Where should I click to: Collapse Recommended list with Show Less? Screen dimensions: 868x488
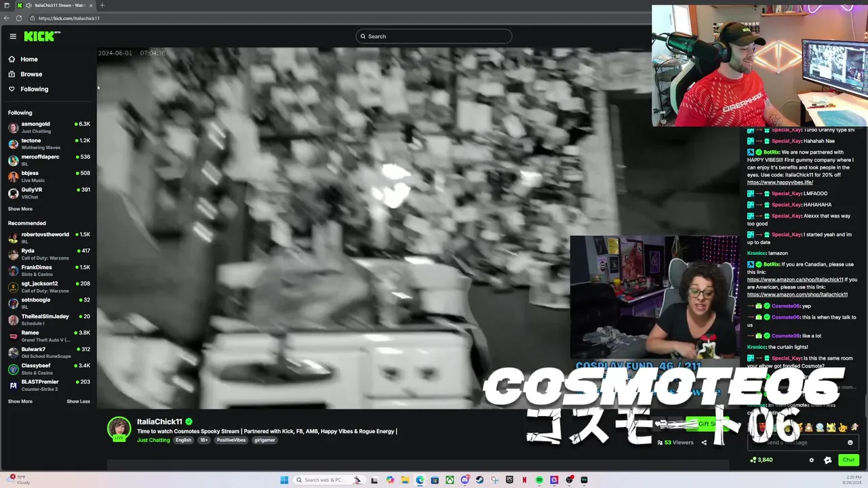coord(78,401)
